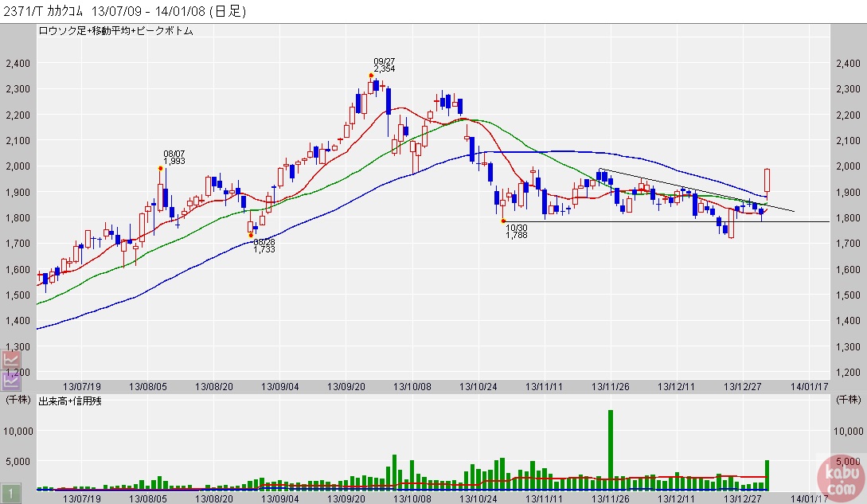Click the '1,800' label on the right price axis

(848, 218)
